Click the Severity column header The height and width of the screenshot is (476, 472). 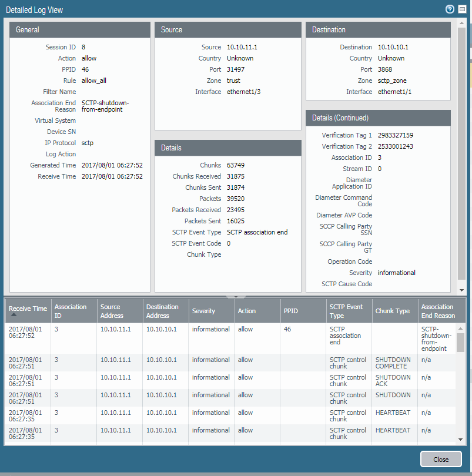(x=203, y=311)
